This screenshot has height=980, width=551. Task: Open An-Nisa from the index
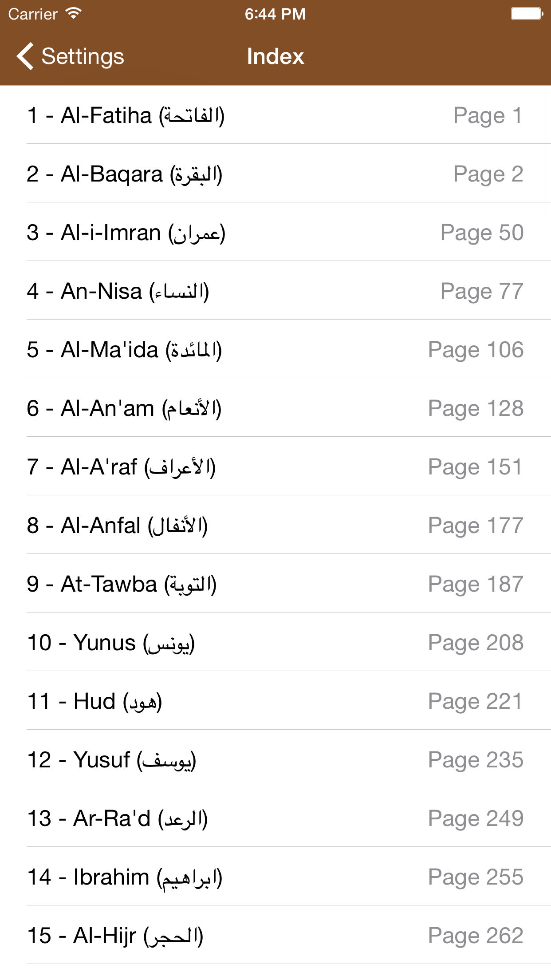[x=118, y=291]
